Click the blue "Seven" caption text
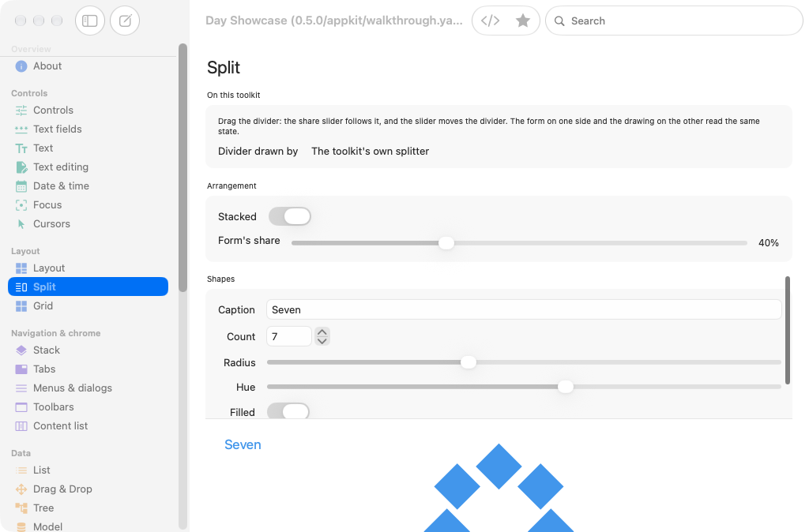809x532 pixels. (243, 445)
